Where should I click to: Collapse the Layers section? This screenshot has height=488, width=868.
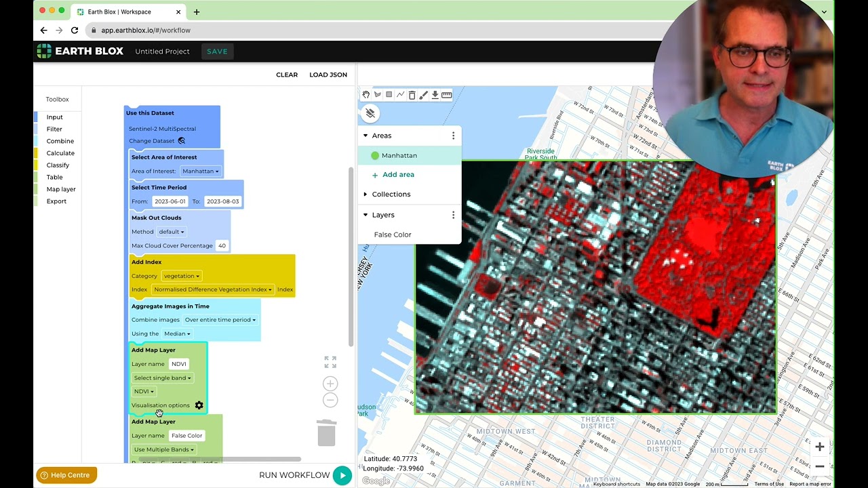[x=366, y=215]
